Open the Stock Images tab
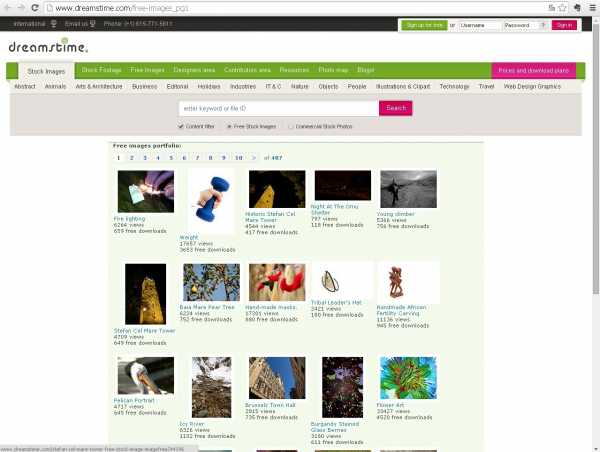The width and height of the screenshot is (600, 452). (46, 72)
